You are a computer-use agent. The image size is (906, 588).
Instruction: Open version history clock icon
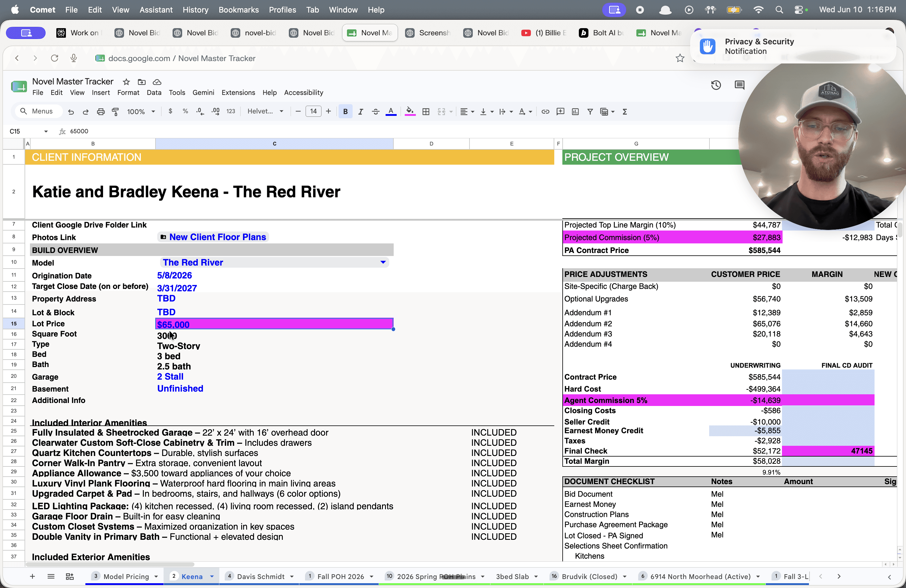(716, 85)
